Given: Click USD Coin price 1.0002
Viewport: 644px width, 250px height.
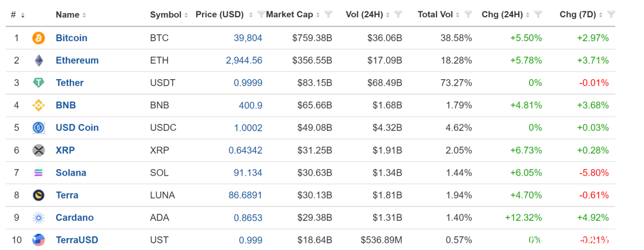Looking at the screenshot, I should tap(248, 128).
